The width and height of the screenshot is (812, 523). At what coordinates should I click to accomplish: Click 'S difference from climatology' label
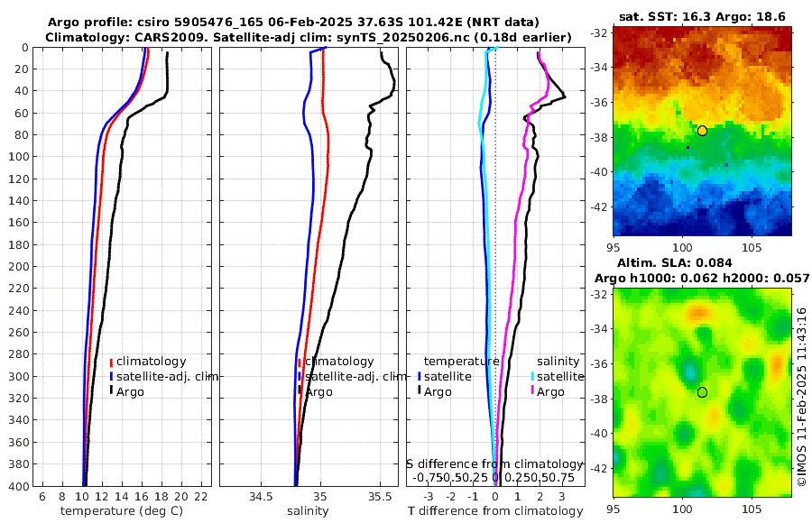click(495, 464)
